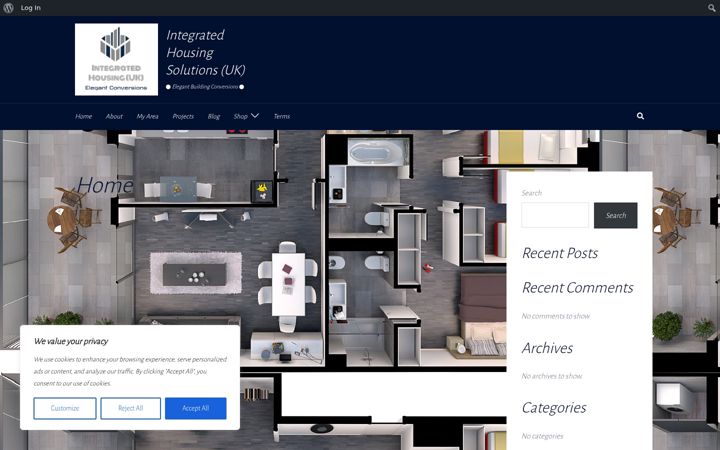This screenshot has height=450, width=720.
Task: Open the Integrated Housing Solutions (UK) site title
Action: point(206,52)
